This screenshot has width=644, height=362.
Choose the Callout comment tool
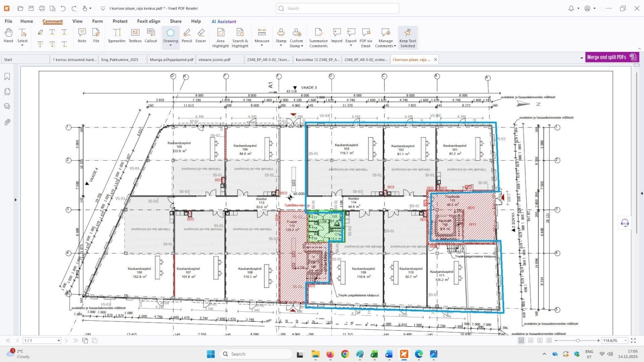151,35
